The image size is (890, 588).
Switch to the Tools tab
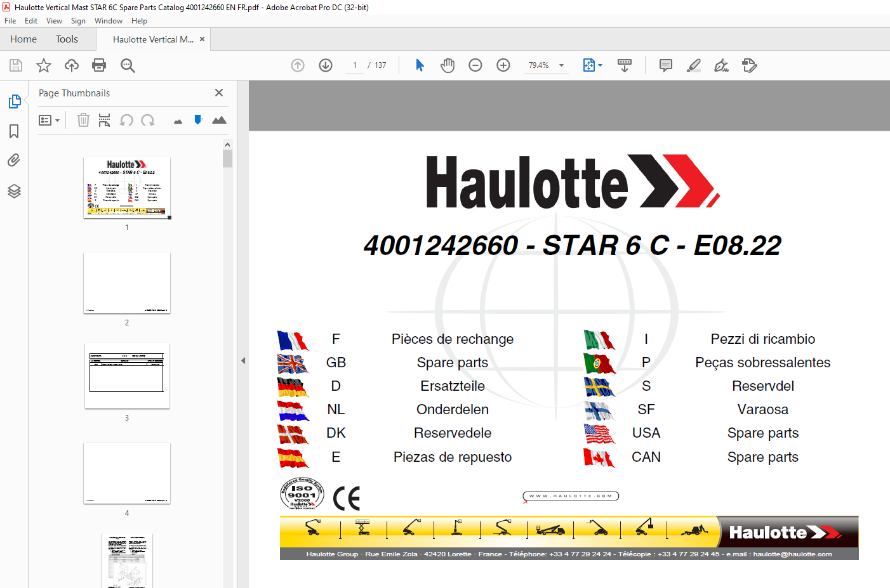(x=67, y=39)
